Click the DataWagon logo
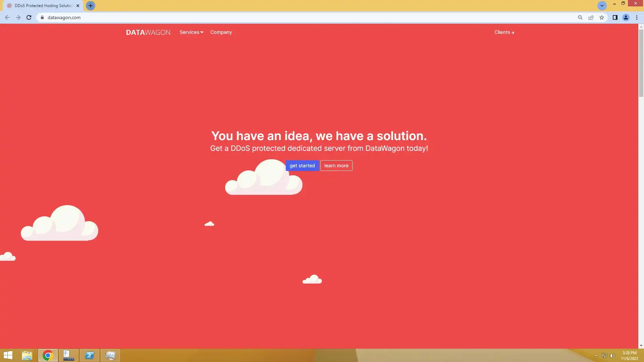The width and height of the screenshot is (644, 362). [x=148, y=33]
